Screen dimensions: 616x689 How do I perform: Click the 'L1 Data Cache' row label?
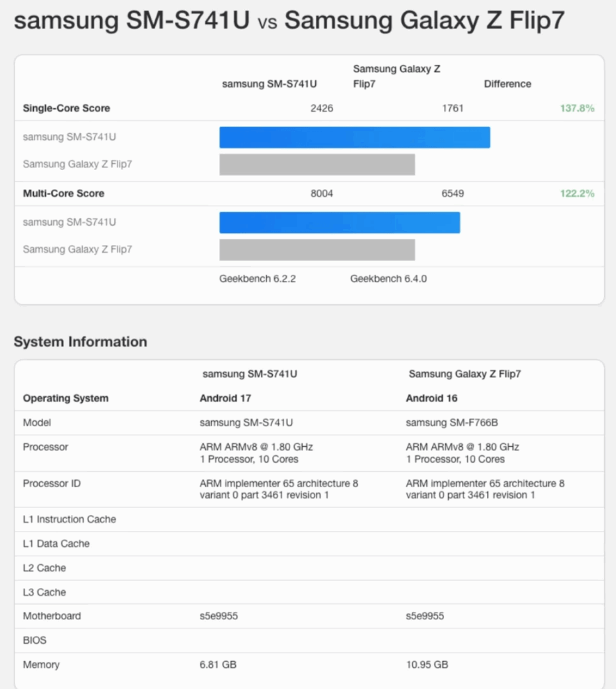click(x=56, y=544)
